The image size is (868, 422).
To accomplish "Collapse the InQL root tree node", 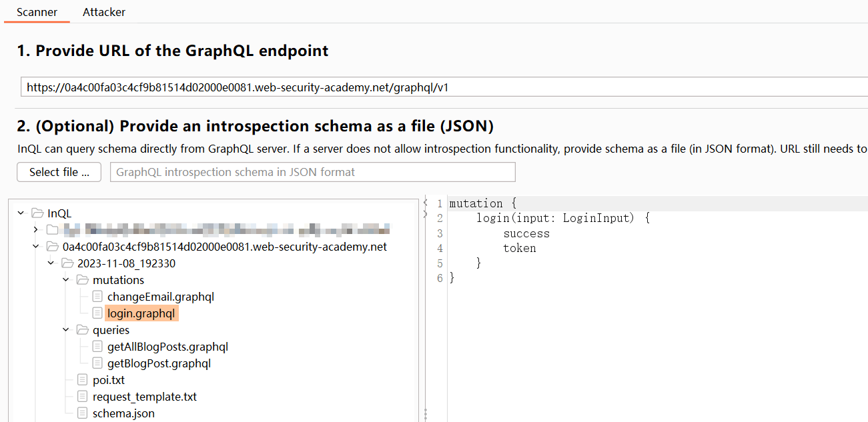I will click(21, 213).
